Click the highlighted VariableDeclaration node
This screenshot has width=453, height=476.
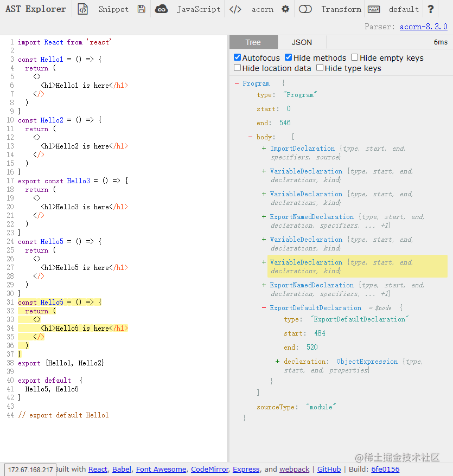[x=306, y=262]
